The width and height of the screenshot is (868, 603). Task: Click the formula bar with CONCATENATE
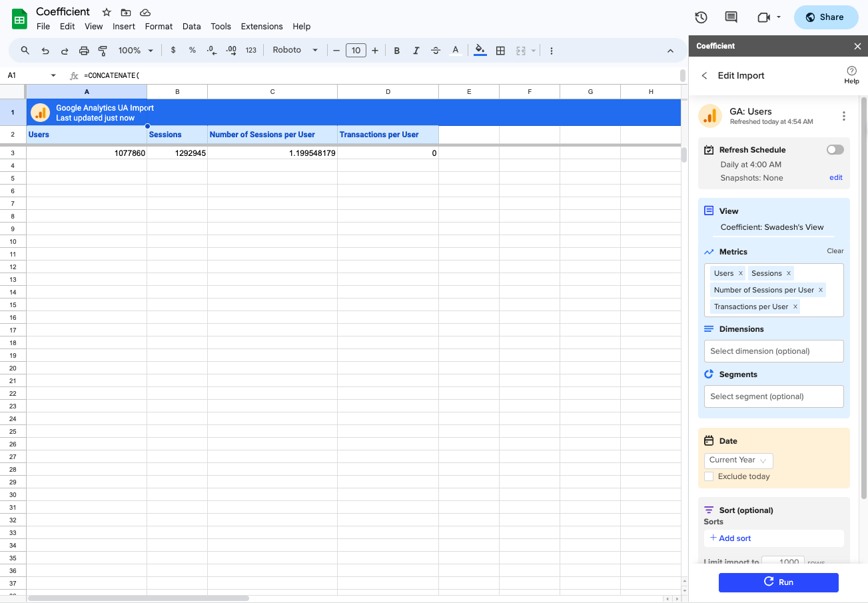pyautogui.click(x=380, y=75)
